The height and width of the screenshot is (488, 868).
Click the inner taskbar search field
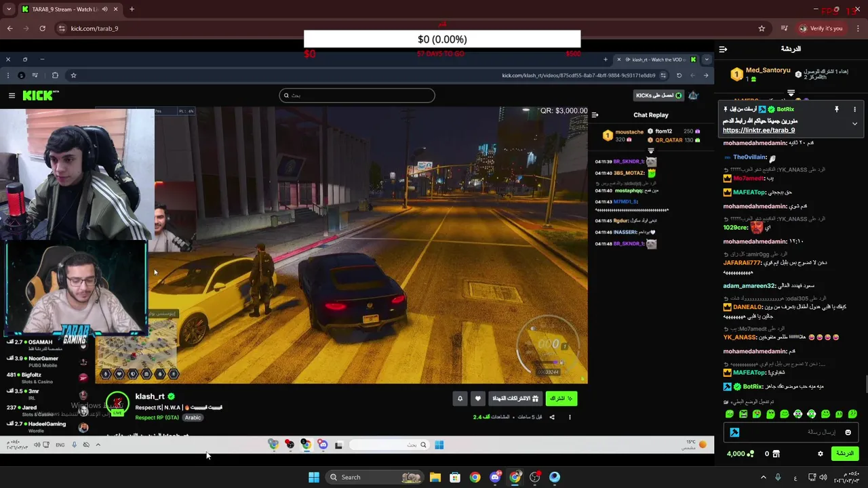click(x=389, y=445)
